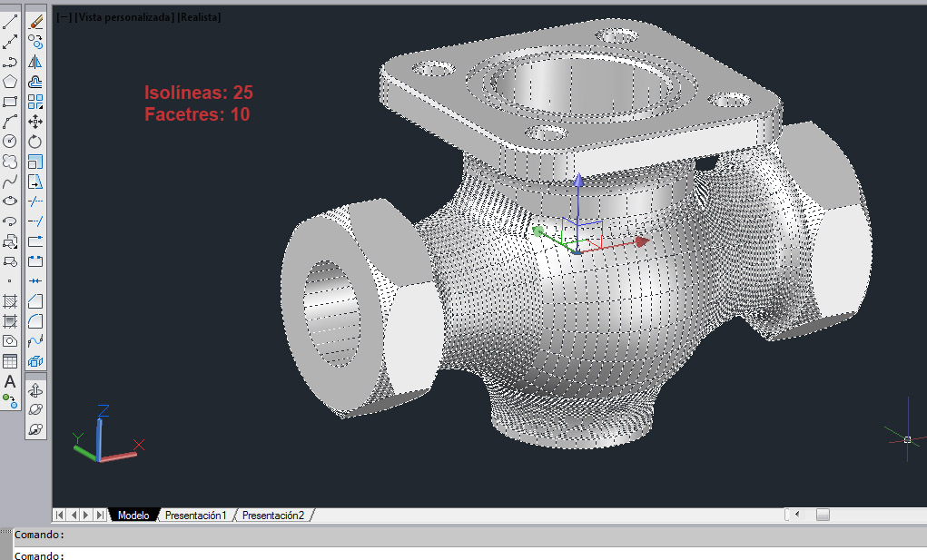Activate the Polyline tool
927x560 pixels.
10,62
